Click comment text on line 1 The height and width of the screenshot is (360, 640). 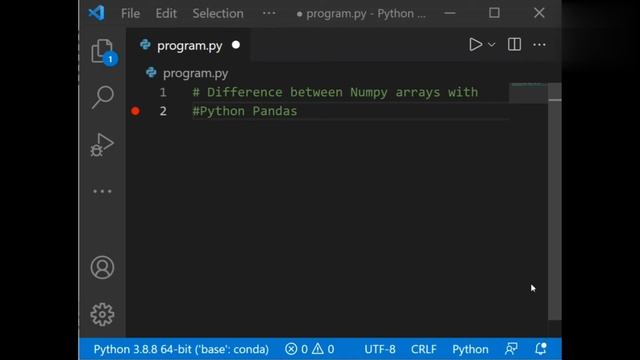[x=335, y=92]
